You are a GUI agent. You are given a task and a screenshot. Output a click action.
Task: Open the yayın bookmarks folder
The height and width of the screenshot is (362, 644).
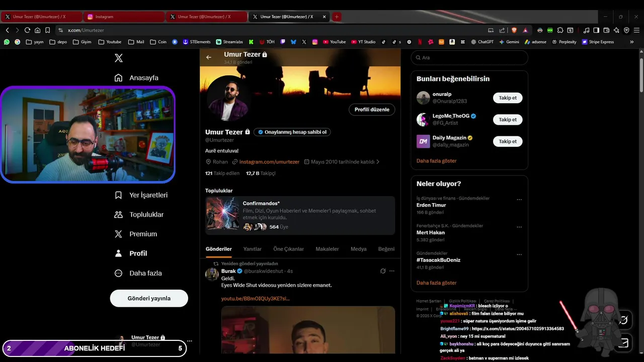click(35, 42)
